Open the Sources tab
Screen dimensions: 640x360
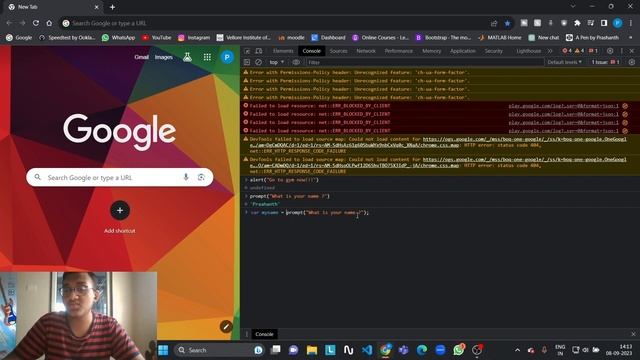338,51
